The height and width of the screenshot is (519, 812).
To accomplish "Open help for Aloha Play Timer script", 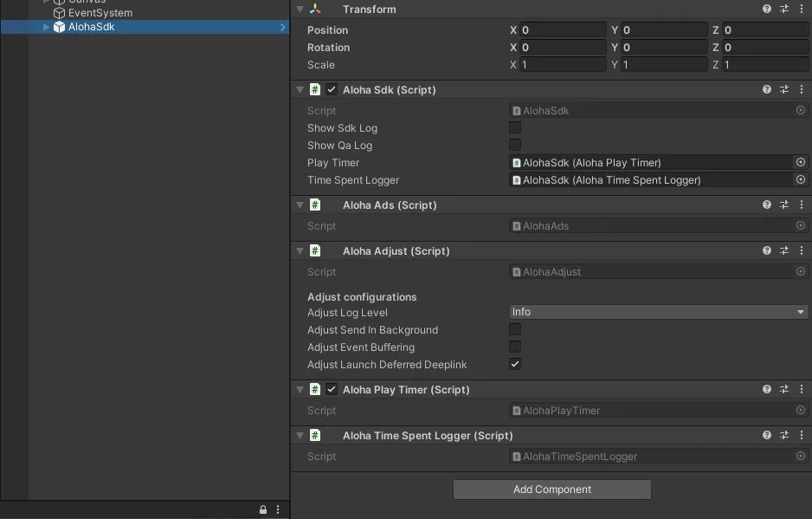I will [766, 389].
